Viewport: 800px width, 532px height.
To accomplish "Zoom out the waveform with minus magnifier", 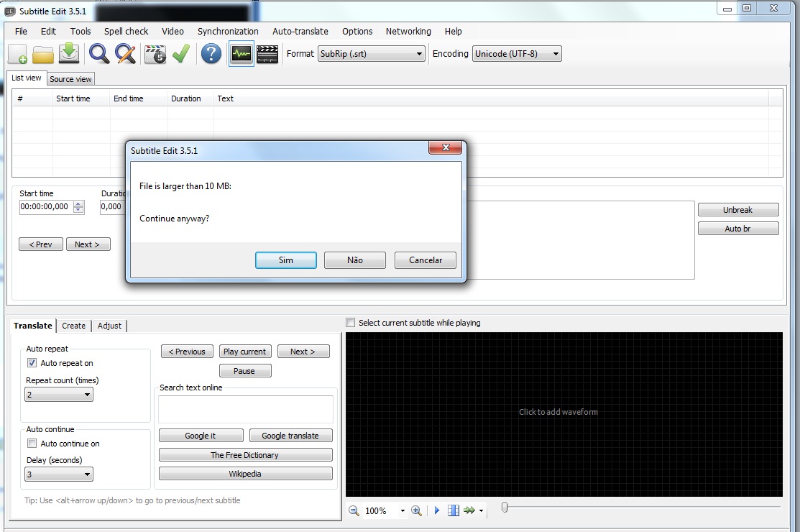I will click(354, 510).
